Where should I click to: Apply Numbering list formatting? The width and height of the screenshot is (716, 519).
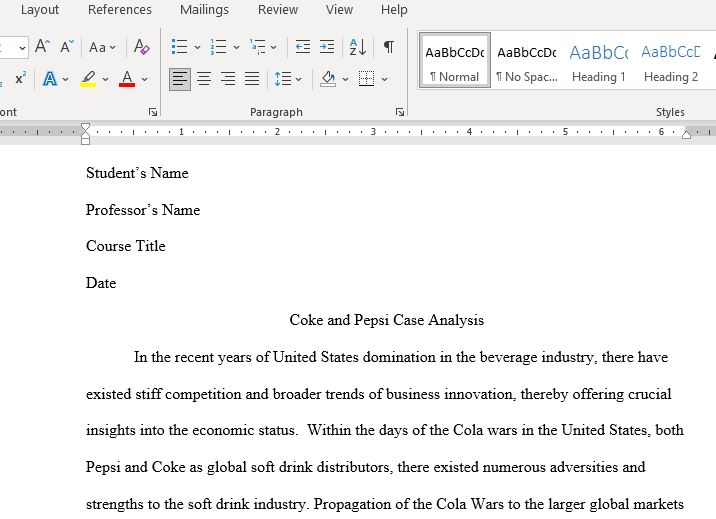point(218,47)
